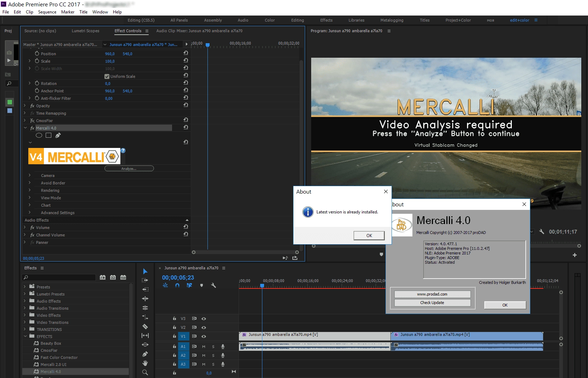Toggle timeline Snap magnet icon
This screenshot has width=588, height=378.
(x=177, y=285)
